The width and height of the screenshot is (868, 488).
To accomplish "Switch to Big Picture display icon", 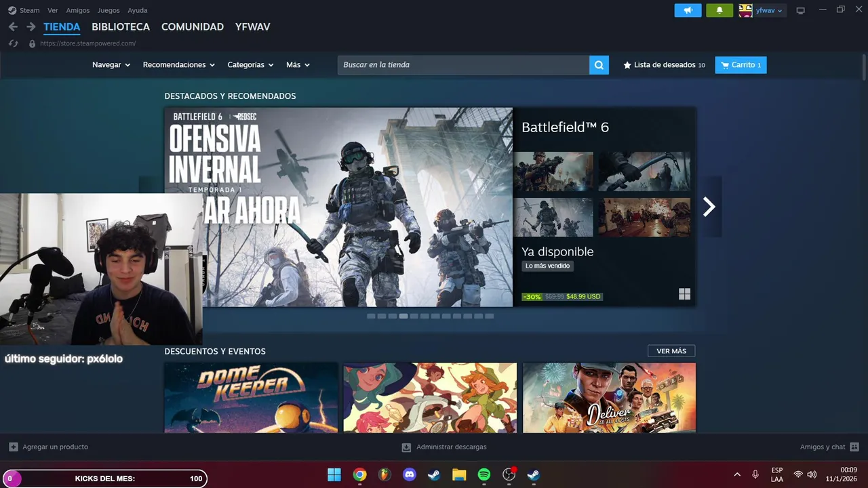I will tap(800, 10).
